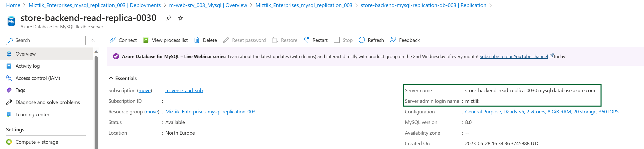Click the Reset password pencil icon
The image size is (644, 149).
(x=226, y=40)
